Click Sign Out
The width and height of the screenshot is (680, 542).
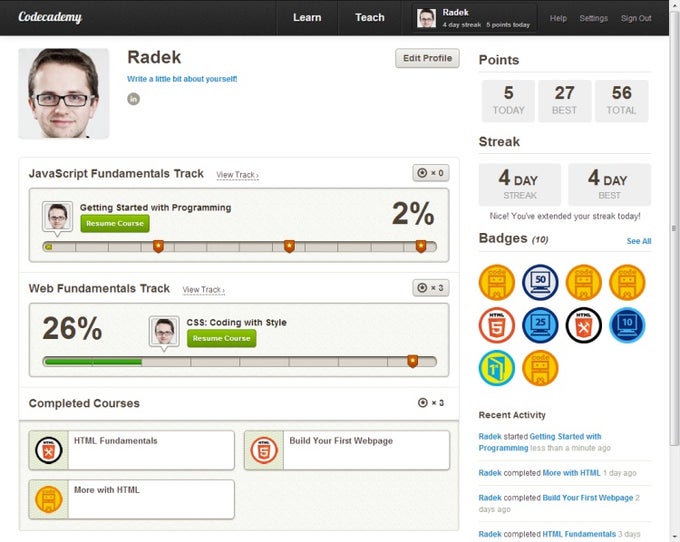point(636,18)
